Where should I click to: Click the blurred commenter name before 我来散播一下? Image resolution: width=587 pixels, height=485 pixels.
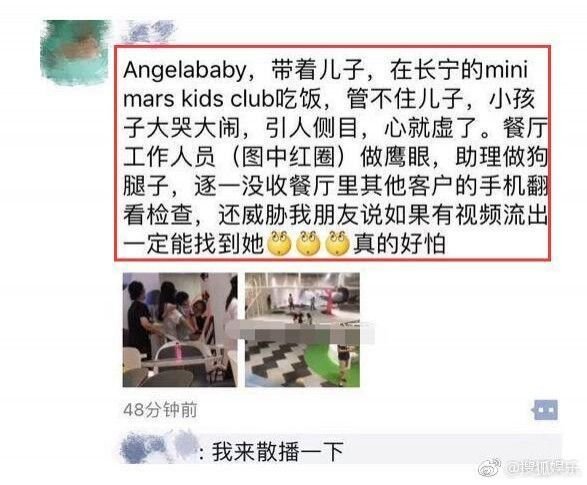[x=160, y=450]
